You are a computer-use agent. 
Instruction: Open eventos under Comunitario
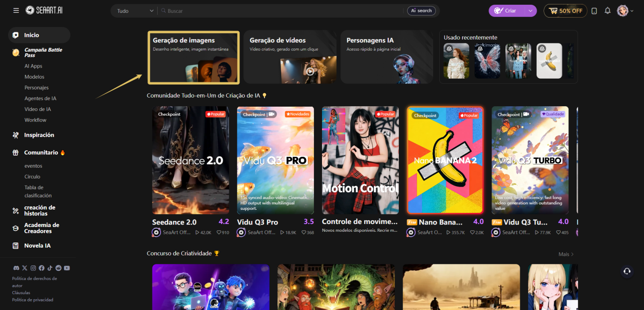(x=33, y=166)
